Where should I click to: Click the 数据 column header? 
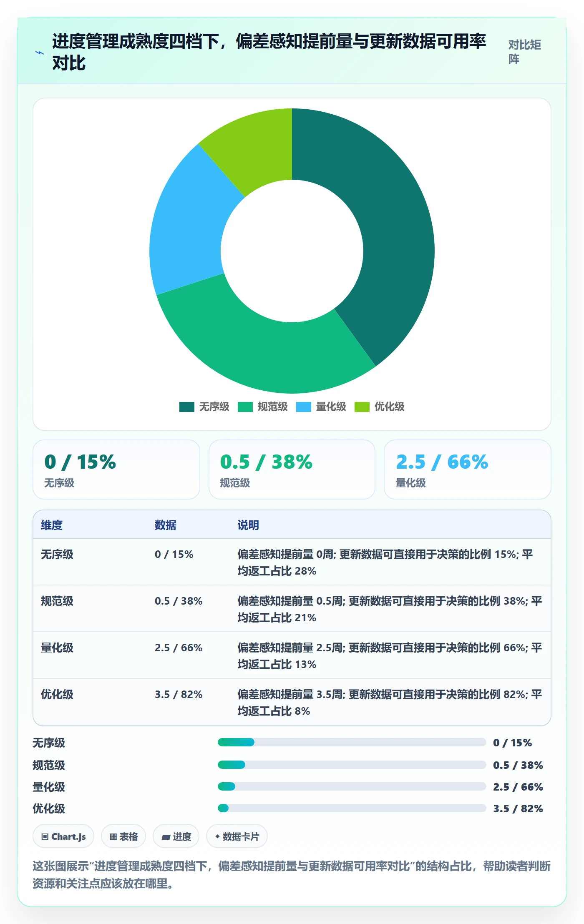166,525
